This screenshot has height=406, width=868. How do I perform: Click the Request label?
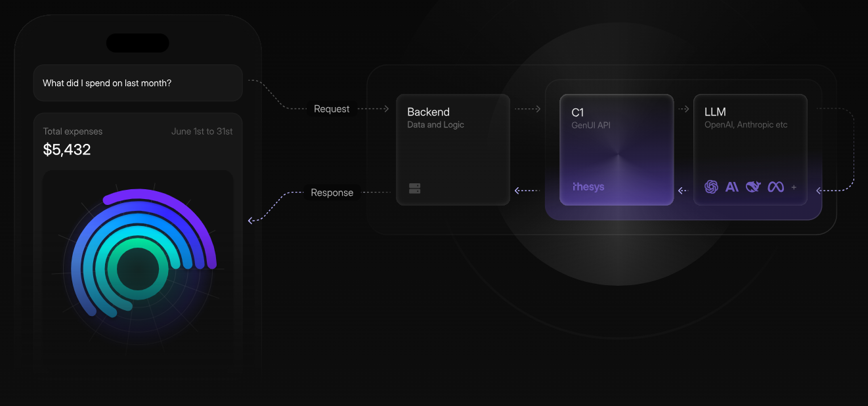point(332,109)
